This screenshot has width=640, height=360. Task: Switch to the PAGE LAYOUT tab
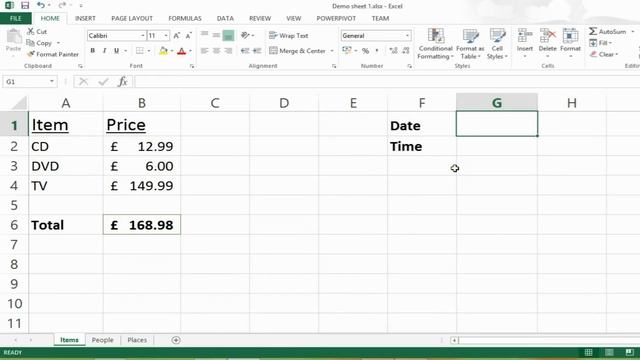click(132, 18)
